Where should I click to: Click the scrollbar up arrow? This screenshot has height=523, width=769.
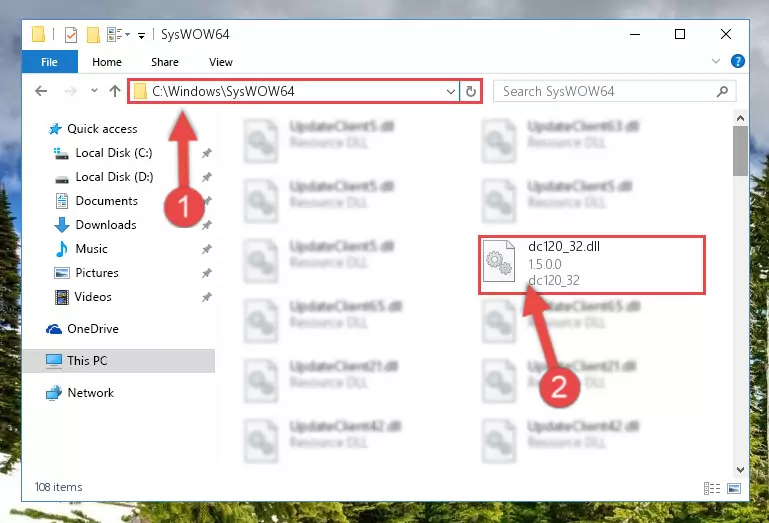click(x=741, y=118)
